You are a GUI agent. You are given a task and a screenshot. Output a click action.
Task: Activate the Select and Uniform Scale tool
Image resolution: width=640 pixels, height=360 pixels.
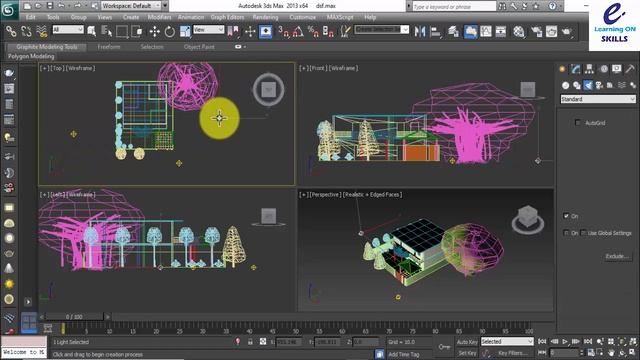point(185,31)
